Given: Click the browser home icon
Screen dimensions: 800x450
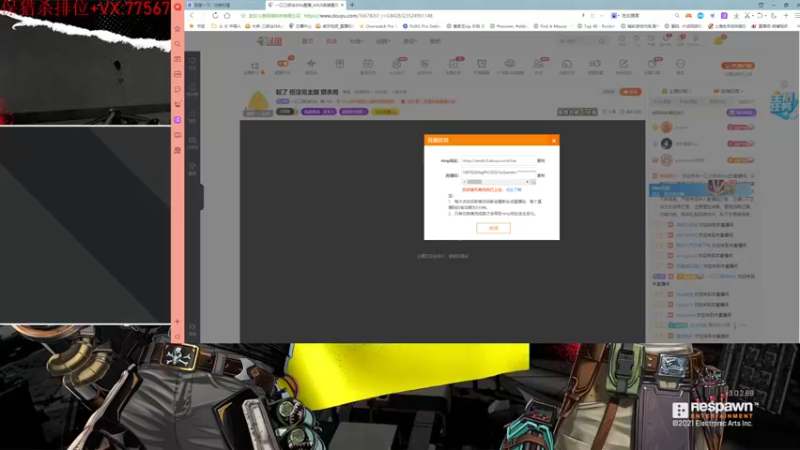Looking at the screenshot, I should 227,16.
